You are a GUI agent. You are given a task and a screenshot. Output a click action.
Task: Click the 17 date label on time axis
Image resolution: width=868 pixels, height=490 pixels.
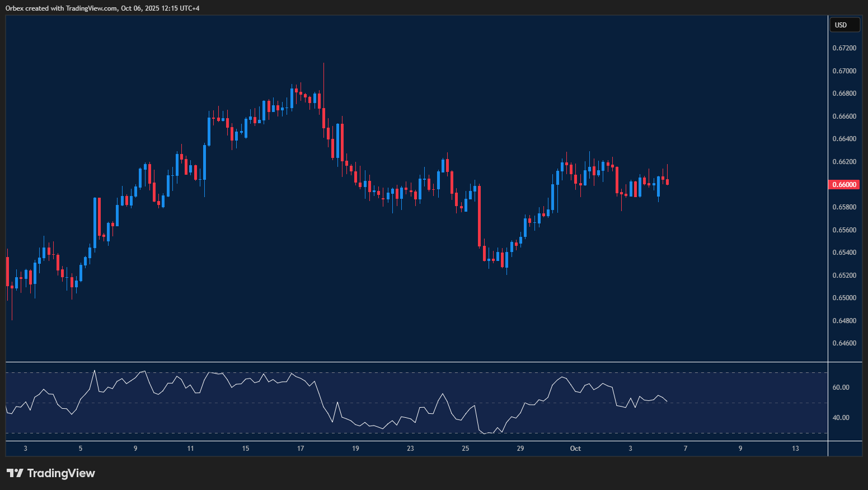click(x=301, y=449)
